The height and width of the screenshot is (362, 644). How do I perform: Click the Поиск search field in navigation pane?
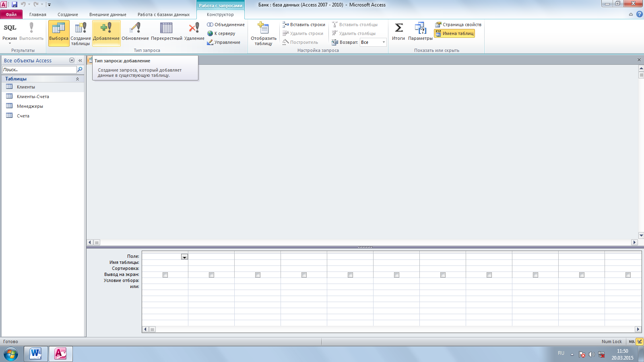[x=39, y=70]
